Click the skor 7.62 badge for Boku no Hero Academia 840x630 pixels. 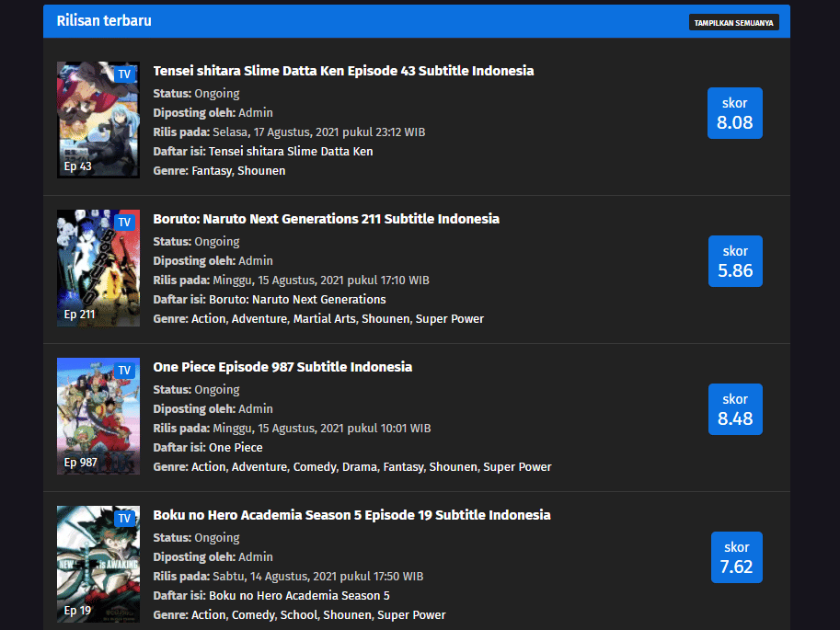(736, 557)
